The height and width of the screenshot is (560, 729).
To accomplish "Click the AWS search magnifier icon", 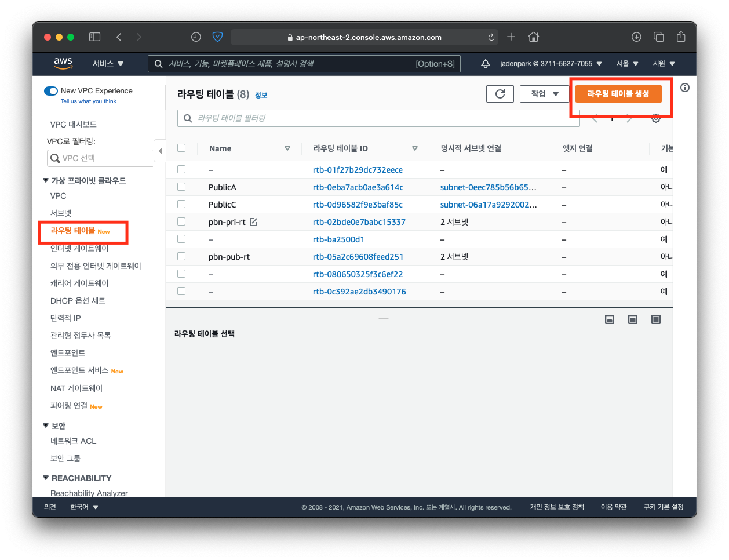I will pos(158,64).
